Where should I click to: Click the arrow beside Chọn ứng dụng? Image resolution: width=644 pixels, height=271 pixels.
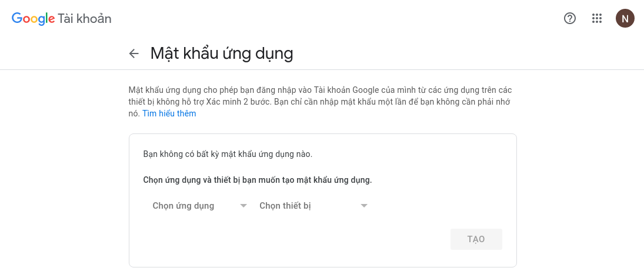click(x=243, y=206)
